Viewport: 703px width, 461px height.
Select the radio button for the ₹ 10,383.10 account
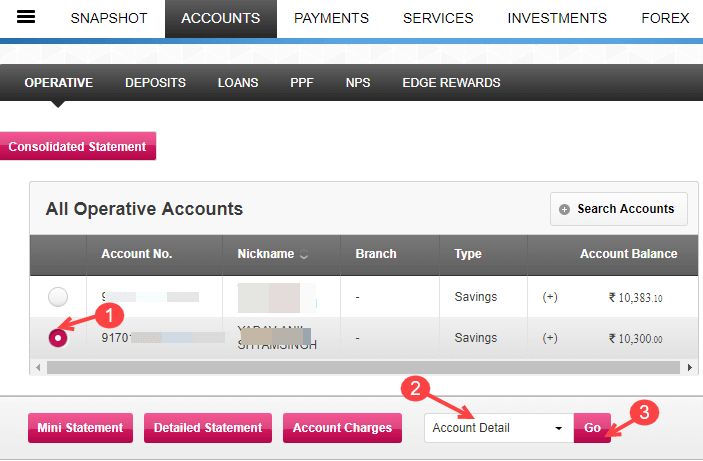click(x=58, y=297)
